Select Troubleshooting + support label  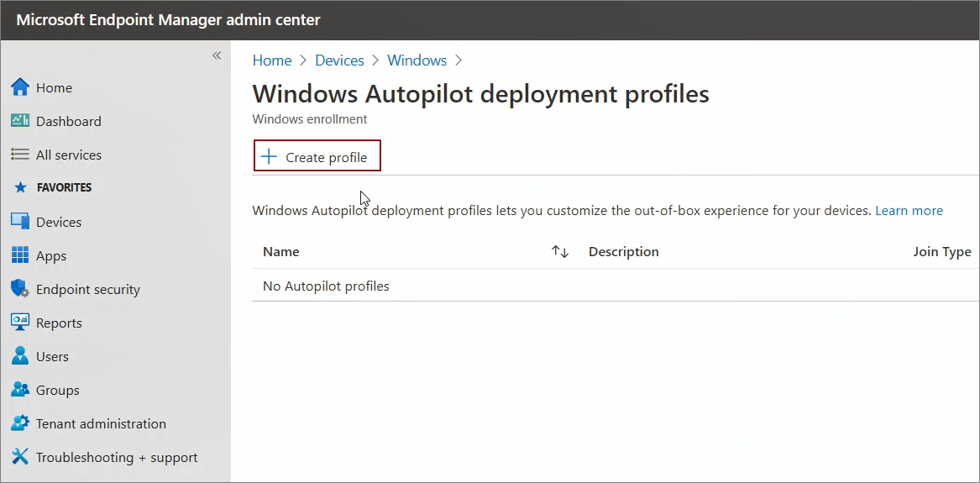(x=117, y=458)
